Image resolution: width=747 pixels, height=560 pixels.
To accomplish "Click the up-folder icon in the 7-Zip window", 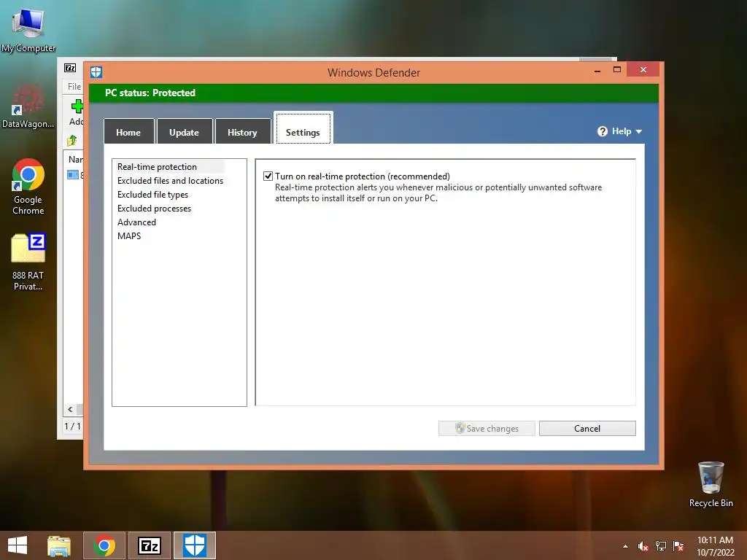I will click(72, 141).
